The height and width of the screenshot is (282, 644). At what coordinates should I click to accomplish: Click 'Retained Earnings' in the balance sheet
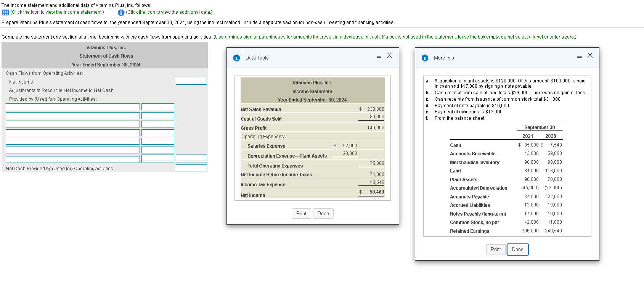point(469,231)
